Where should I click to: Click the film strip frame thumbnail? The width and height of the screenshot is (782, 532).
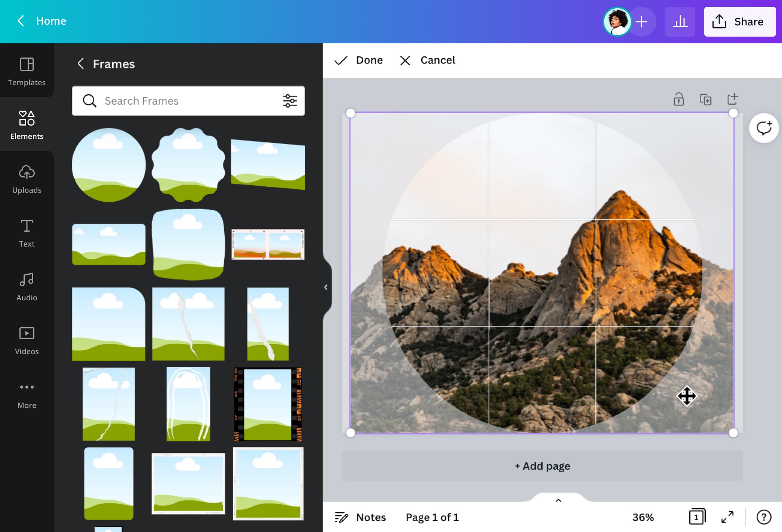[x=268, y=404]
